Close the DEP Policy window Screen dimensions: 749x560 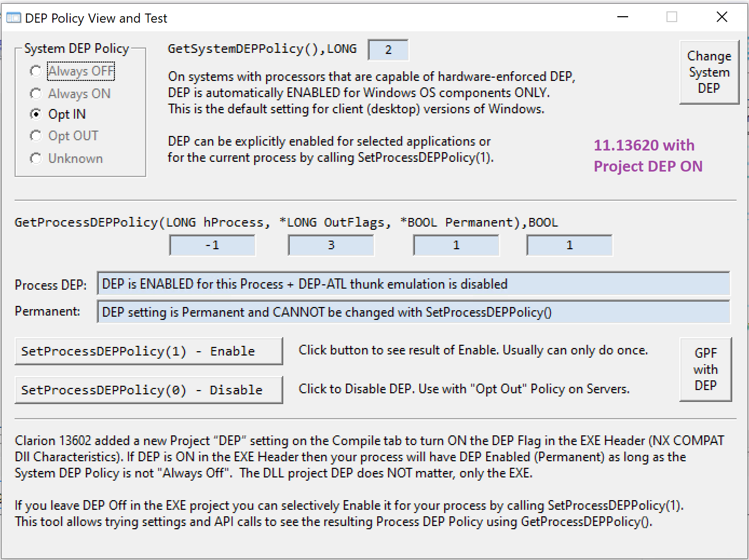tap(721, 17)
